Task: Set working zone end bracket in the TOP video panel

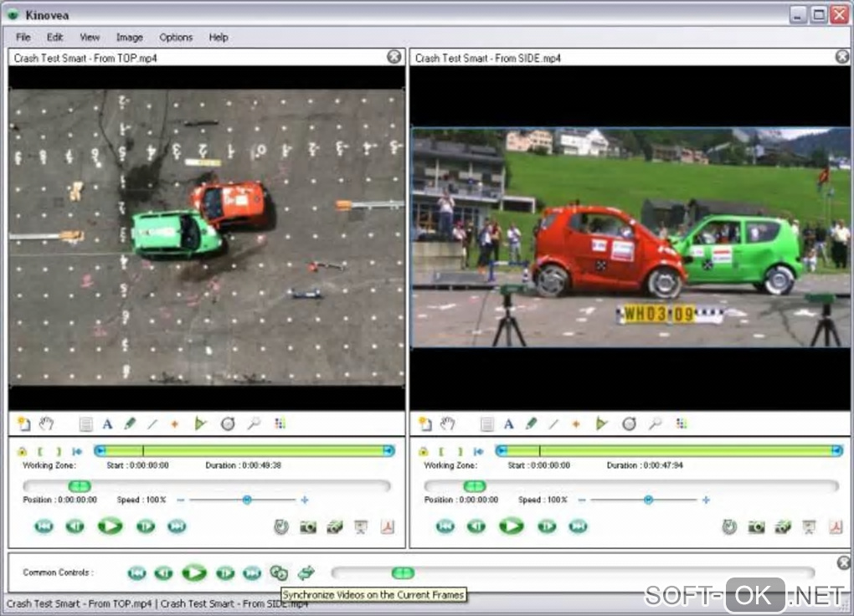Action: [x=59, y=451]
